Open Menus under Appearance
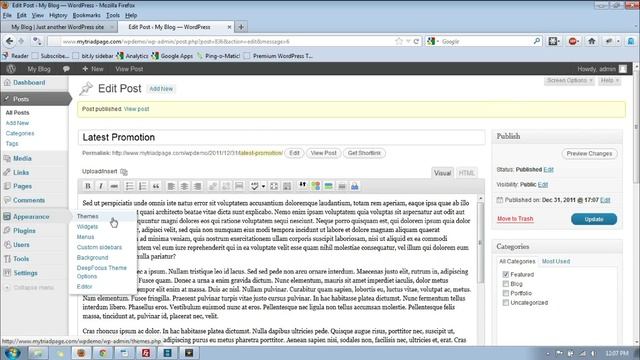Image resolution: width=640 pixels, height=360 pixels. pos(85,237)
